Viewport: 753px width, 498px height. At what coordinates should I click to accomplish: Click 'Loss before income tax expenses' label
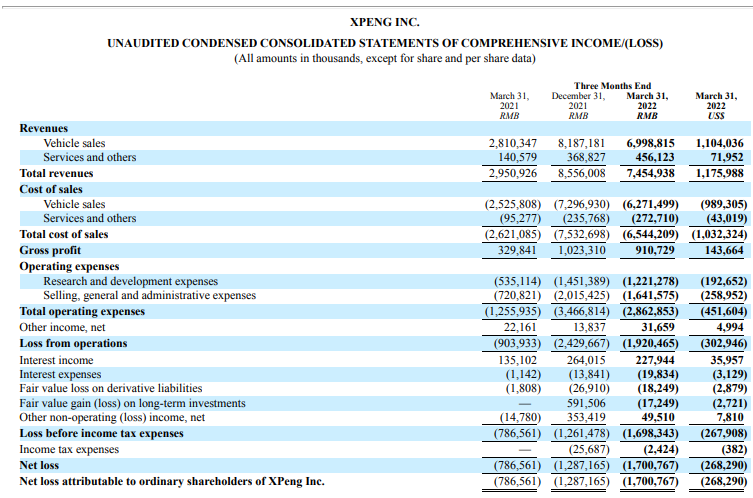point(101,434)
